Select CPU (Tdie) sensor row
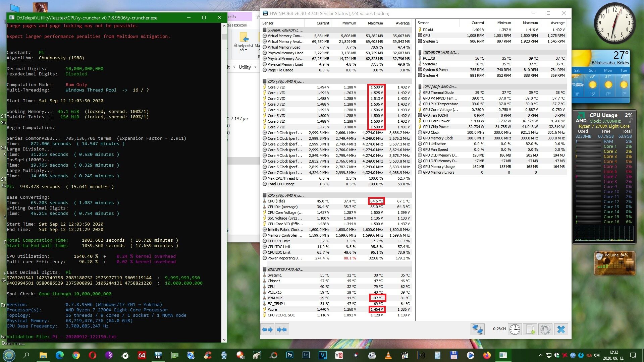This screenshot has height=362, width=644. pyautogui.click(x=336, y=201)
